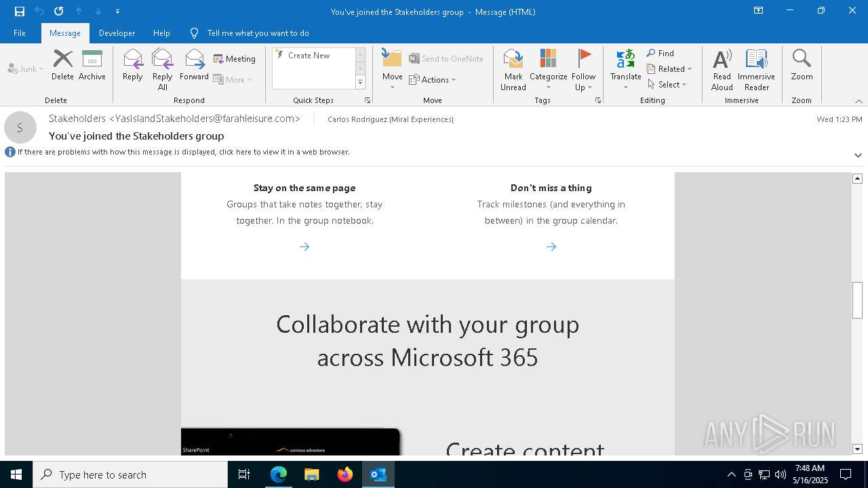
Task: Reply to the sender
Action: tap(132, 65)
